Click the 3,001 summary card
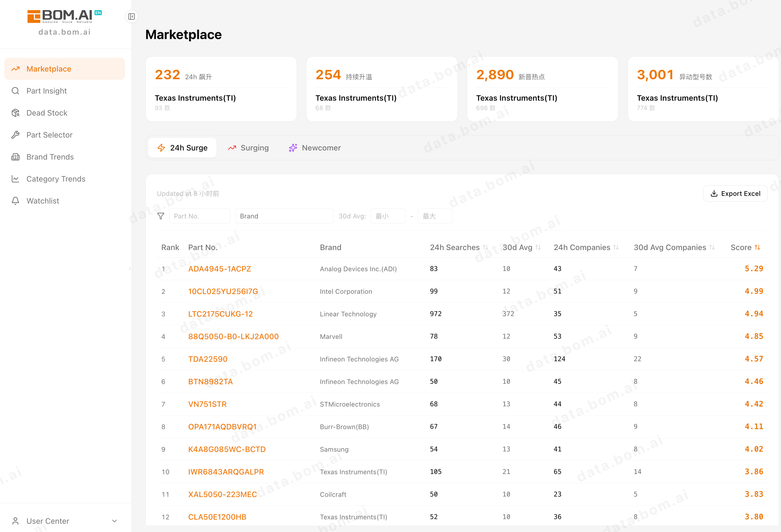 pyautogui.click(x=703, y=89)
